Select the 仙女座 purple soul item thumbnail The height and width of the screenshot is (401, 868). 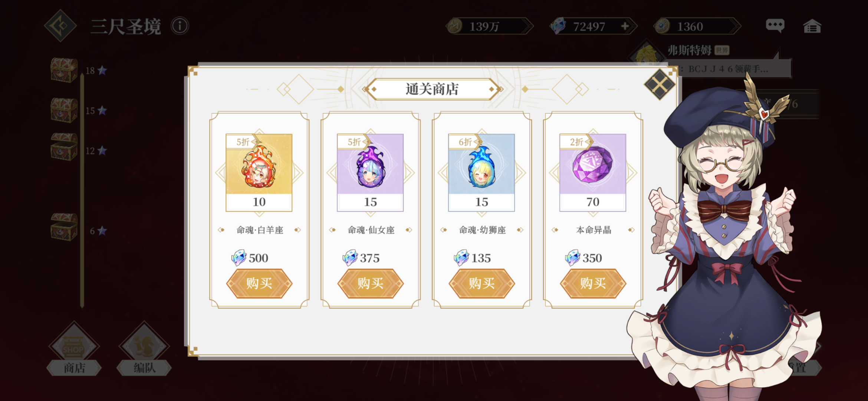click(x=371, y=173)
